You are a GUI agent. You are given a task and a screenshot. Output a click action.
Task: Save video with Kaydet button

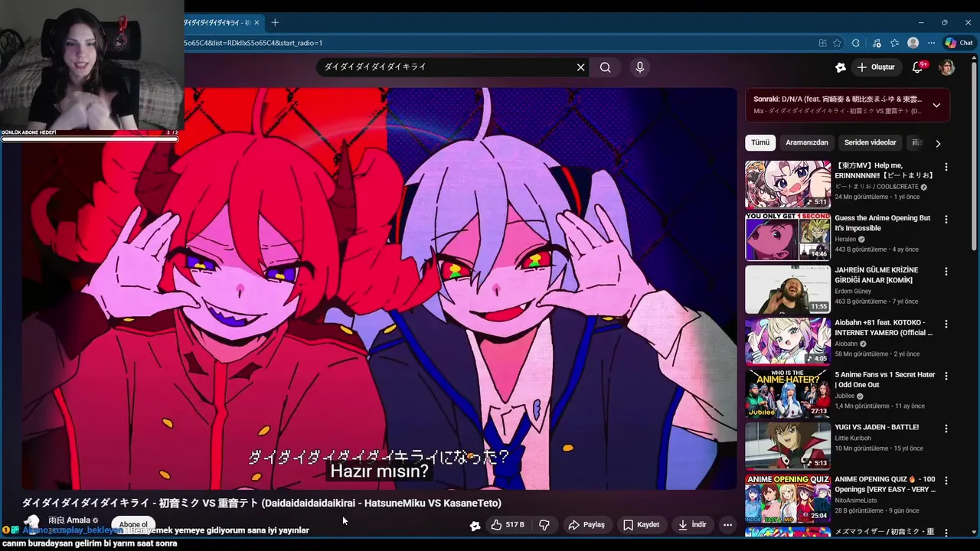click(641, 525)
